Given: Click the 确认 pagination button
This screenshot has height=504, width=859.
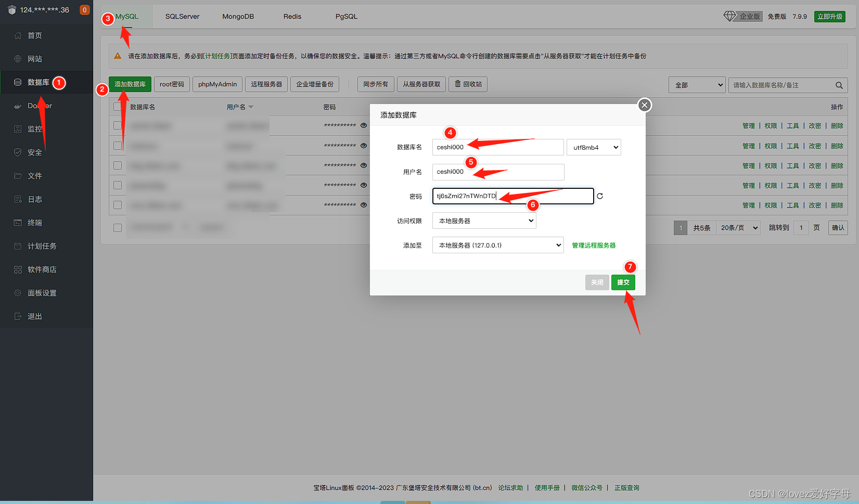Looking at the screenshot, I should tap(838, 228).
